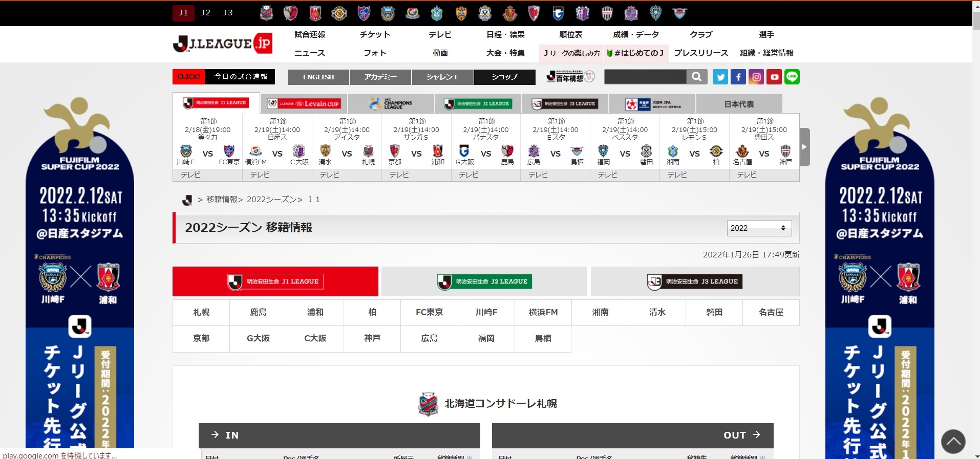Image resolution: width=980 pixels, height=459 pixels.
Task: Open the Sagan Tosu emblem in the top bar
Action: [679, 13]
